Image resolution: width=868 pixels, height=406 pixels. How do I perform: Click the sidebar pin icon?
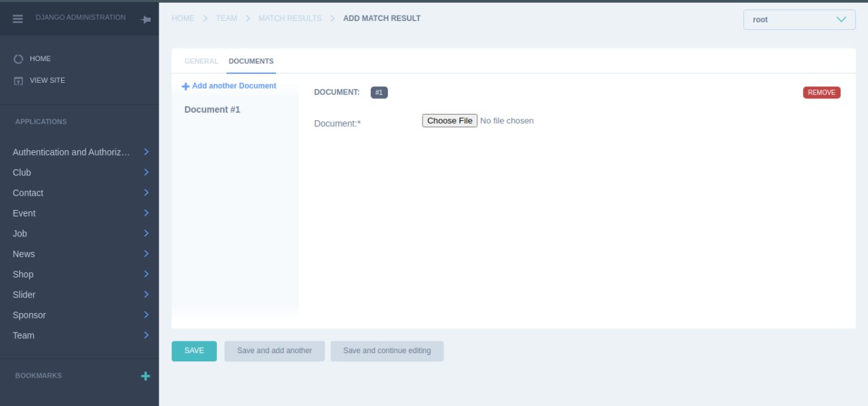coord(145,20)
